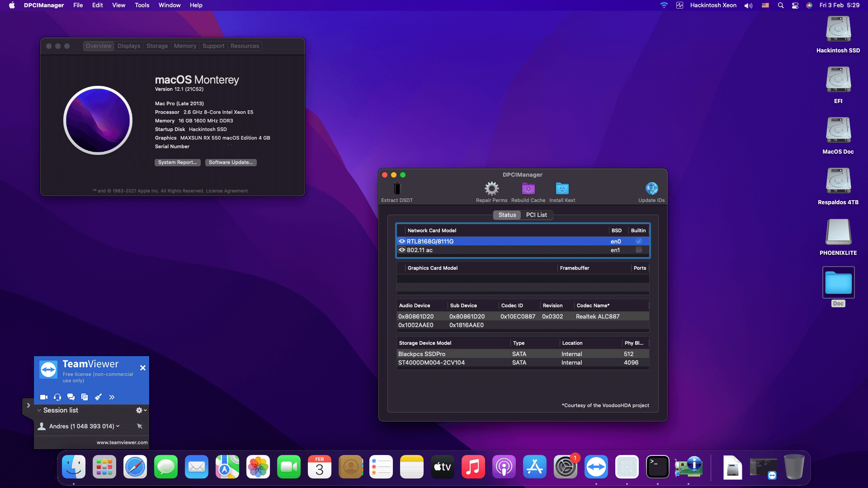Open the TeamViewer app in the Dock
868x488 pixels.
coord(596,467)
